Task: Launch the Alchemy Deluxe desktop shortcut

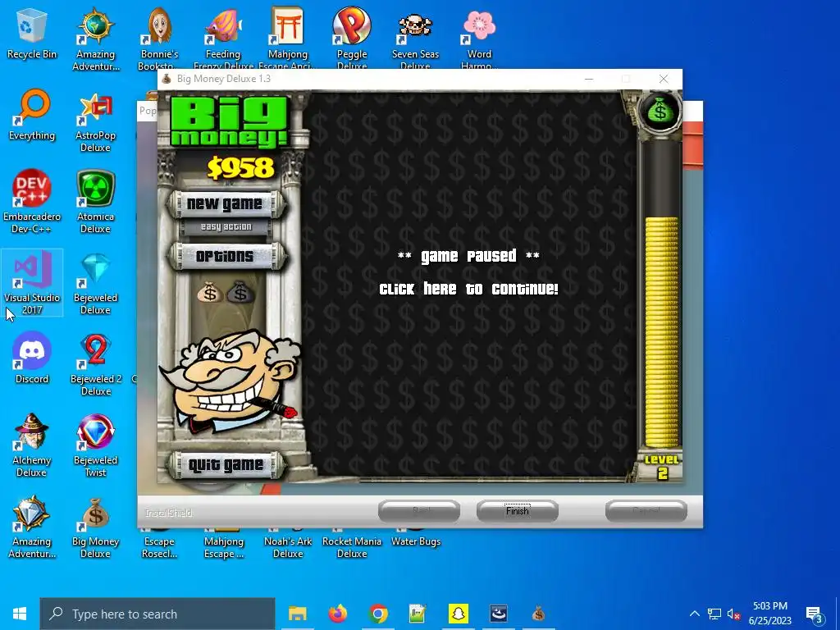Action: [x=32, y=445]
